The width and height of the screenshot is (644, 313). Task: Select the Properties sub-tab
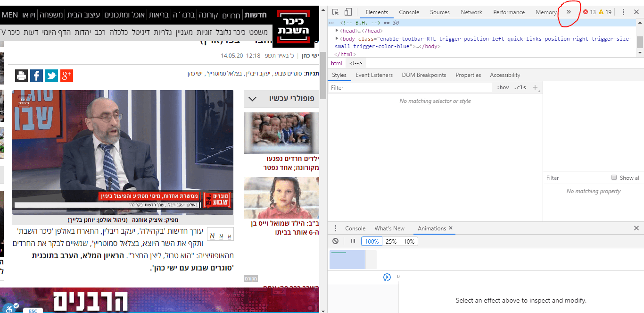[468, 75]
